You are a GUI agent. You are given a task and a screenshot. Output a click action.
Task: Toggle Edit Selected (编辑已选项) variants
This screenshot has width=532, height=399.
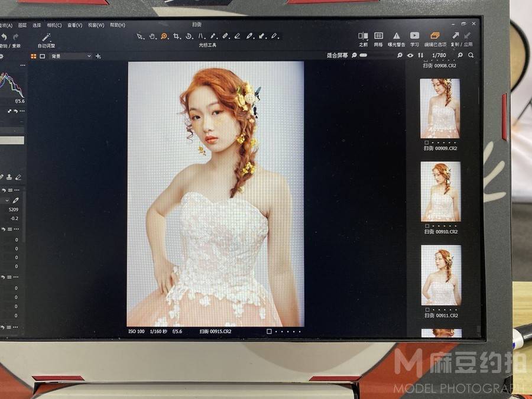(x=435, y=35)
